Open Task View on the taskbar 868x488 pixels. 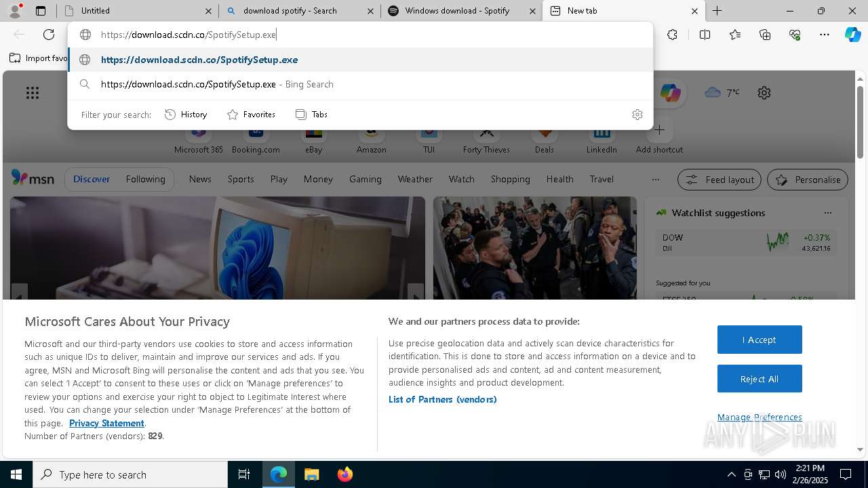click(244, 474)
